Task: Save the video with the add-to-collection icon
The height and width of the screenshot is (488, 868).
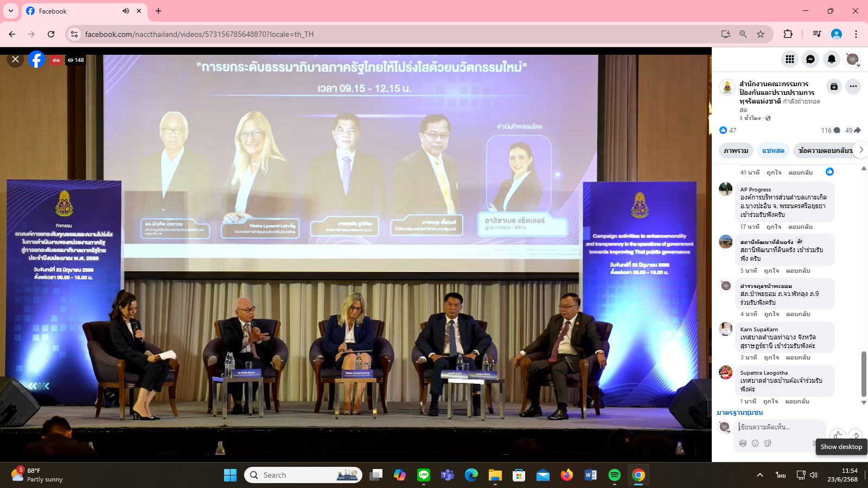Action: (x=834, y=87)
